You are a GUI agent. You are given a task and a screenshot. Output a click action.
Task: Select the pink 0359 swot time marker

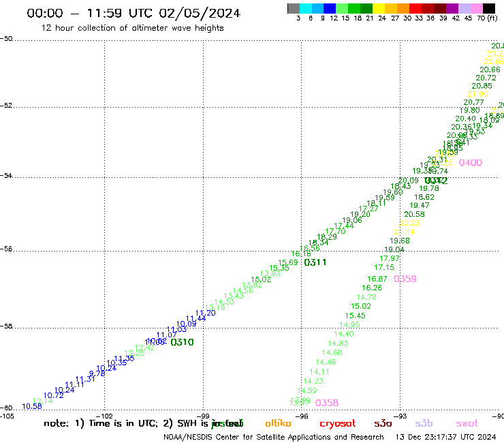(405, 279)
